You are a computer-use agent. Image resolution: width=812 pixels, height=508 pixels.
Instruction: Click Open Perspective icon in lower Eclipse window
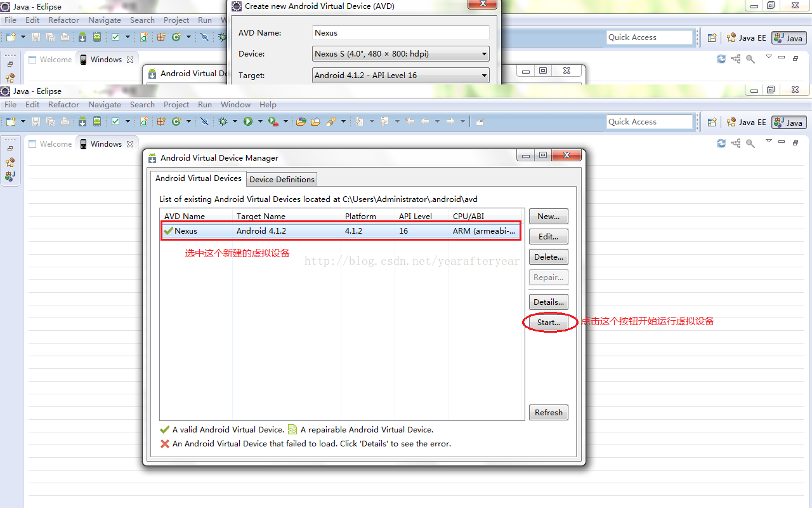[x=712, y=122]
